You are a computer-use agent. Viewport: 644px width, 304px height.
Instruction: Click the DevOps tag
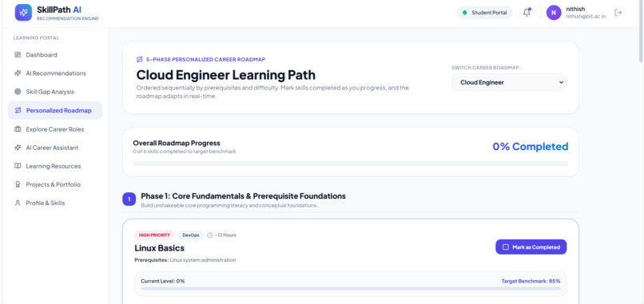tap(191, 235)
